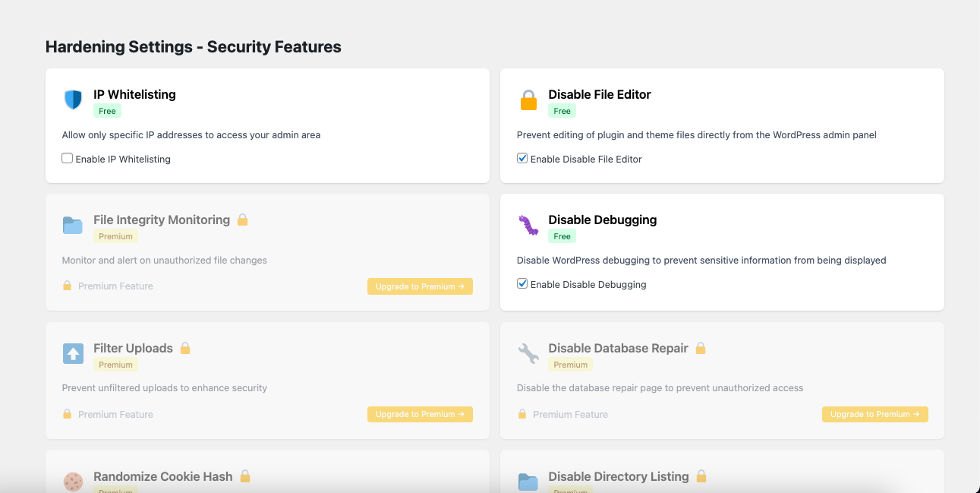Click the 'IP Whitelisting' card title

click(134, 94)
